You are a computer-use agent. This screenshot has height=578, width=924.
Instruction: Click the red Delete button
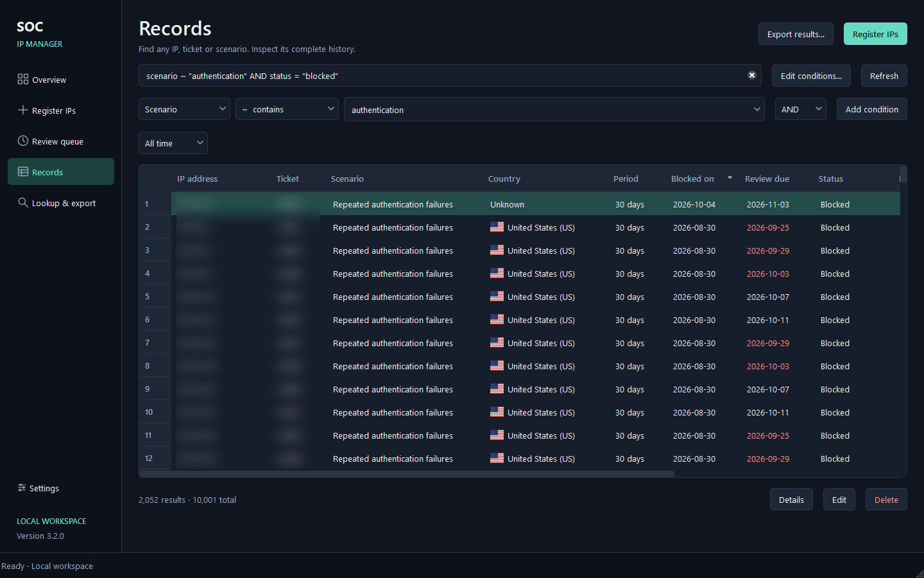pyautogui.click(x=886, y=500)
